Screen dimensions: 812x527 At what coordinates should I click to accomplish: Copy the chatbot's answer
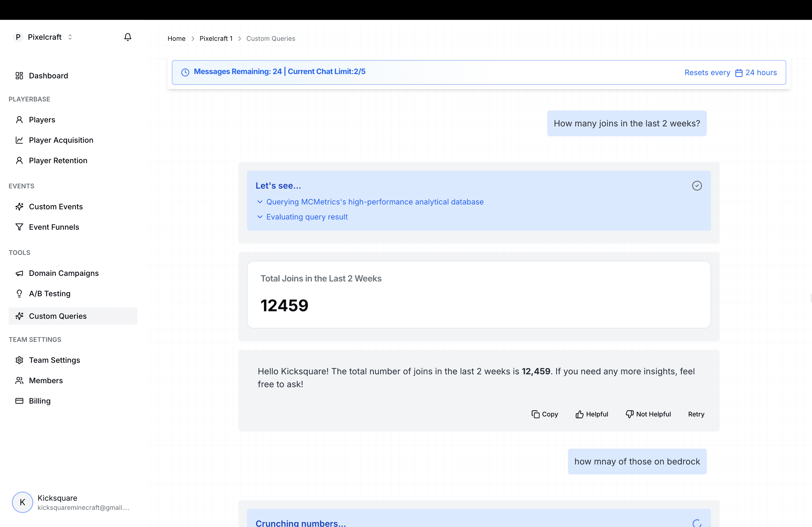[545, 414]
